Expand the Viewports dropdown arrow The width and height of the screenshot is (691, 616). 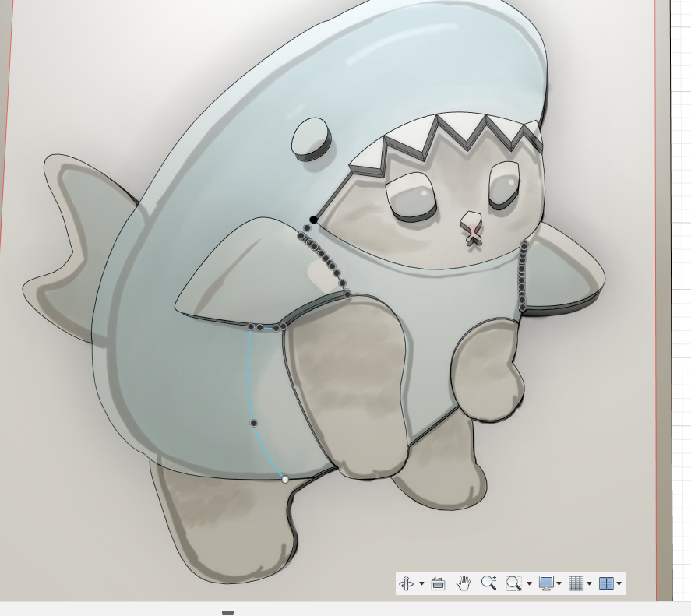pos(619,584)
